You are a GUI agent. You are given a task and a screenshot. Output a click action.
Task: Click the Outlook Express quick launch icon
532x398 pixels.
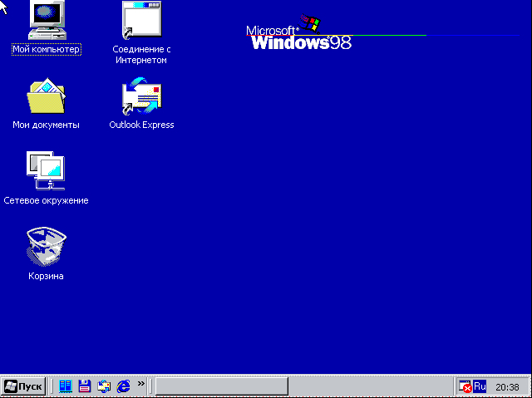pos(104,386)
